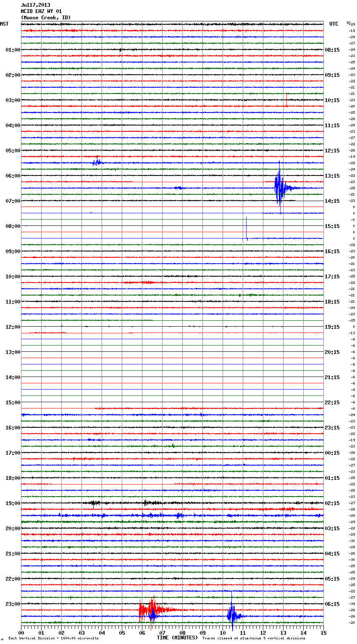This screenshot has height=644, width=357.
Task: Select the 01:00 MST row label
Action: coord(13,50)
